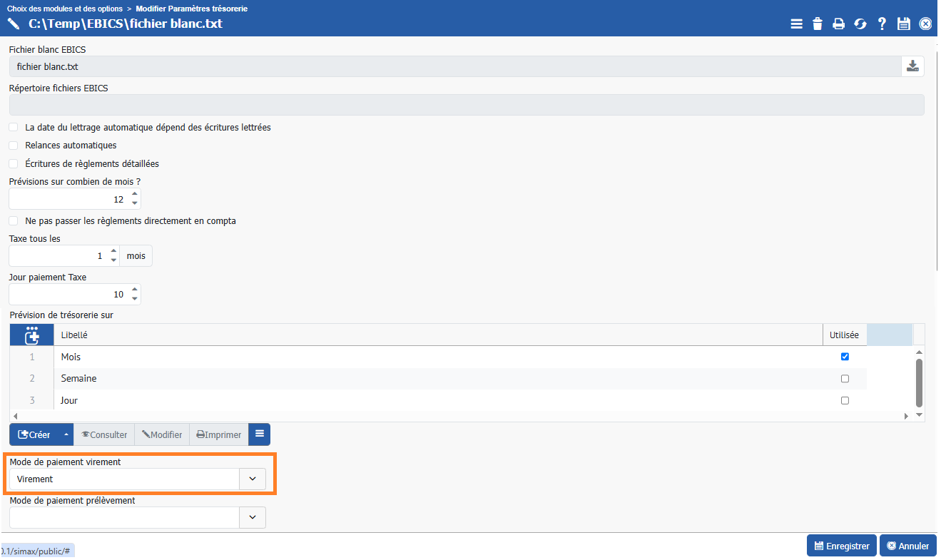This screenshot has width=941, height=560.
Task: Click the floppy disk save icon
Action: pos(904,24)
